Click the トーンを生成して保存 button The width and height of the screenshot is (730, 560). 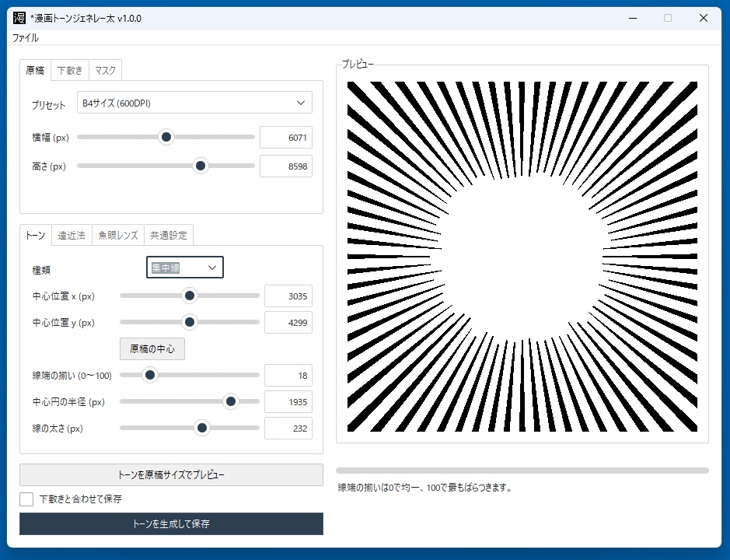click(171, 524)
